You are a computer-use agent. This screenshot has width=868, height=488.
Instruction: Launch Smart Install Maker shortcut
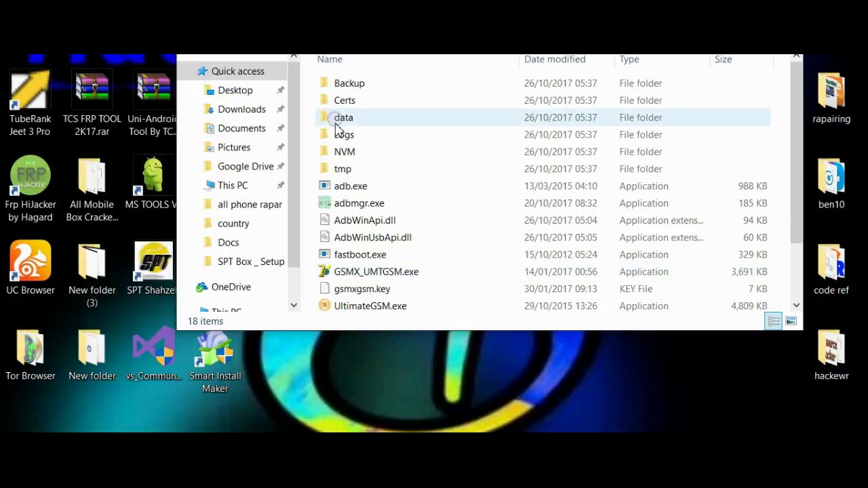(215, 361)
